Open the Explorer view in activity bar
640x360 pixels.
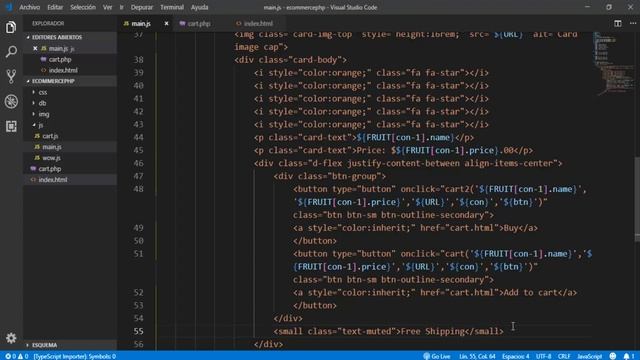[11, 27]
